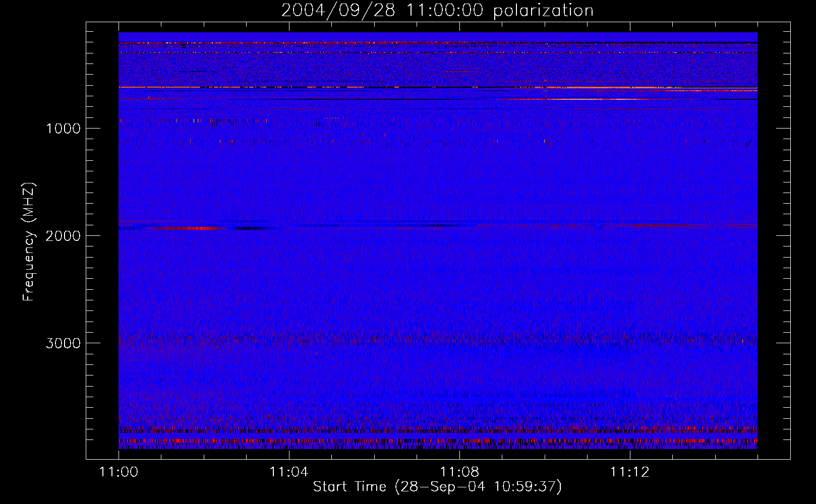Click the 'Start Time (28-Sep-04 10:59:37)' label
Viewport: 816px width, 504px height.
(437, 487)
